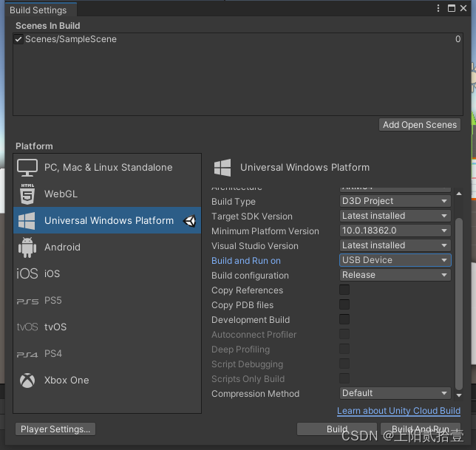This screenshot has height=450, width=476.
Task: Open the Build and Run on USB Device dropdown
Action: coord(395,260)
